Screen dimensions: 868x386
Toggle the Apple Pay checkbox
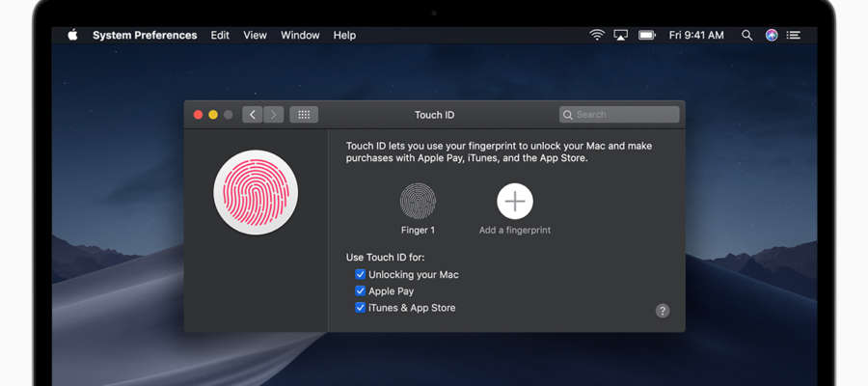pyautogui.click(x=361, y=290)
